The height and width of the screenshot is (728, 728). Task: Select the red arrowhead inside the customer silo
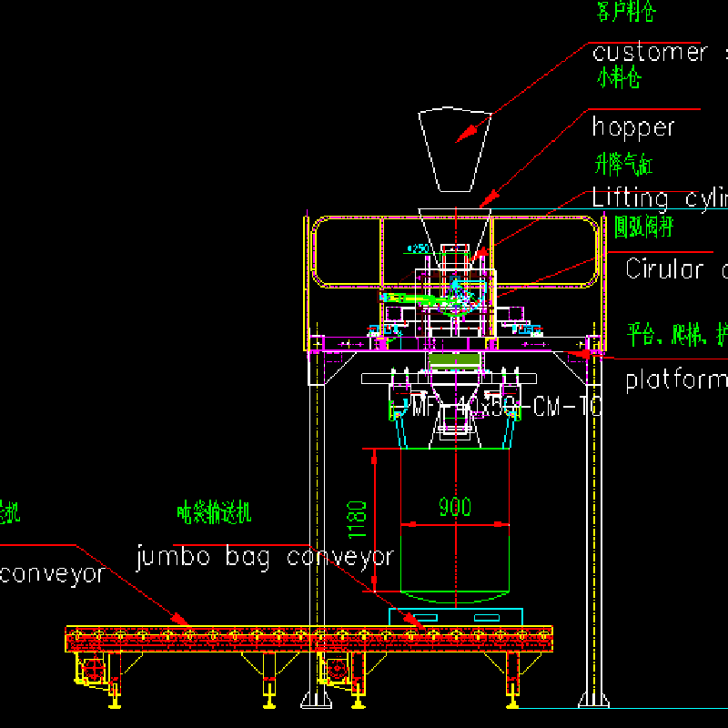tap(466, 134)
